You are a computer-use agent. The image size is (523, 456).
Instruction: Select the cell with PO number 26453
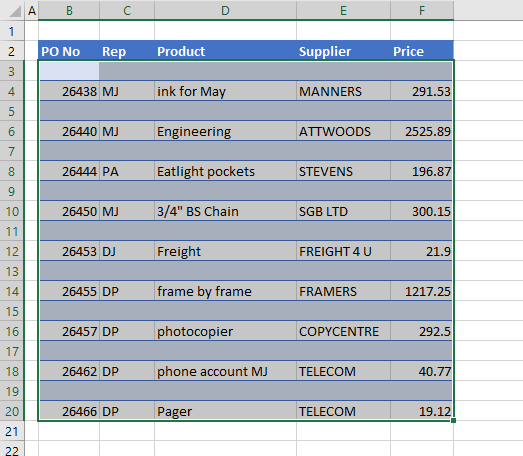point(69,252)
